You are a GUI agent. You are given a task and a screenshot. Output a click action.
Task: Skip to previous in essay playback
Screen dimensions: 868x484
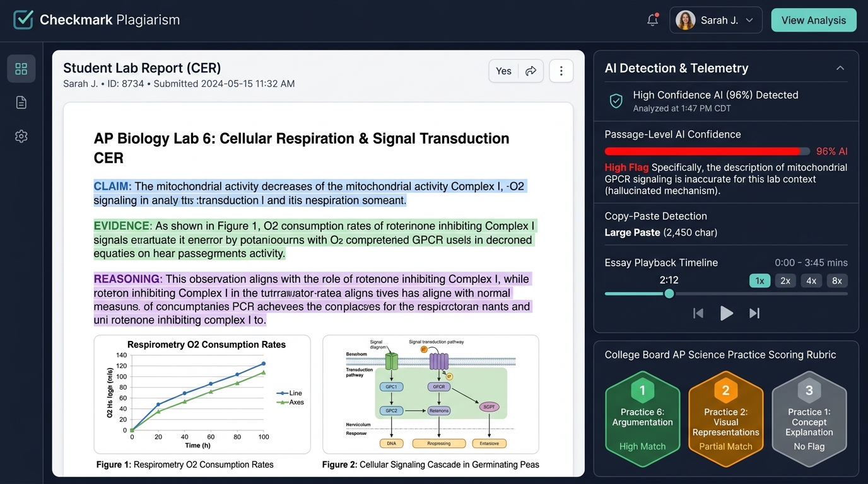pyautogui.click(x=698, y=313)
